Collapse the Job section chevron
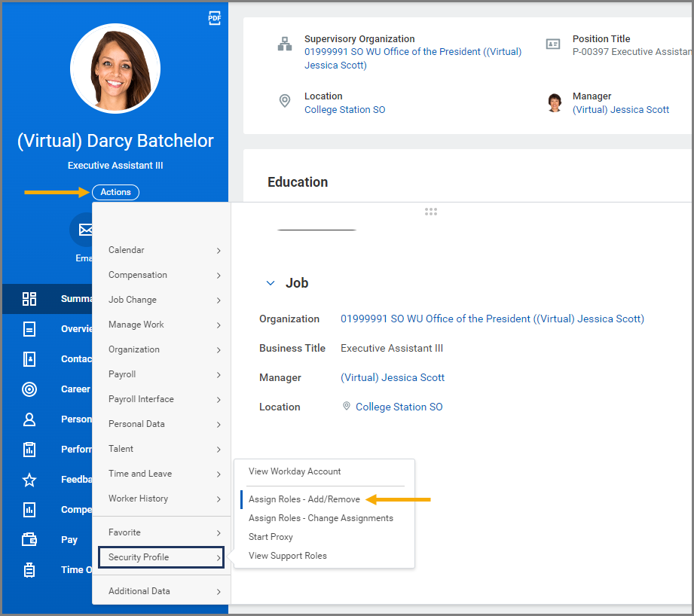Screen dimensions: 694x616 (x=271, y=283)
